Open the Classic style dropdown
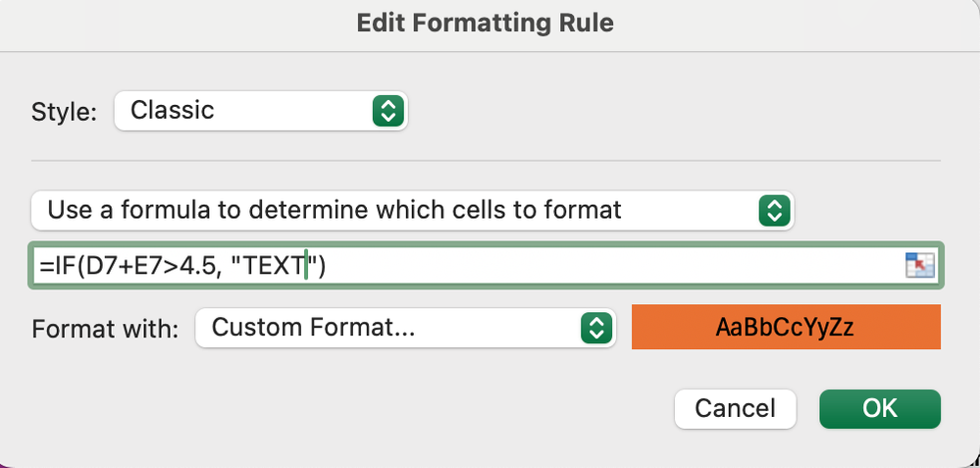This screenshot has width=980, height=468. (x=260, y=110)
